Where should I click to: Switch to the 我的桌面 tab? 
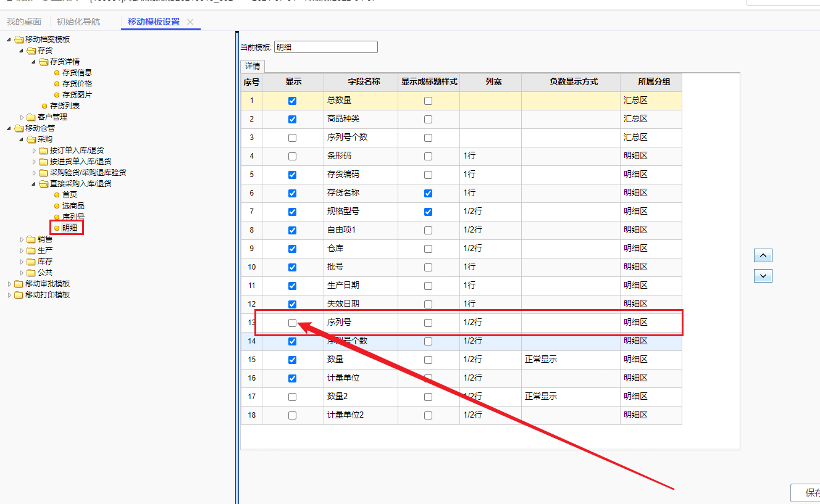coord(24,22)
